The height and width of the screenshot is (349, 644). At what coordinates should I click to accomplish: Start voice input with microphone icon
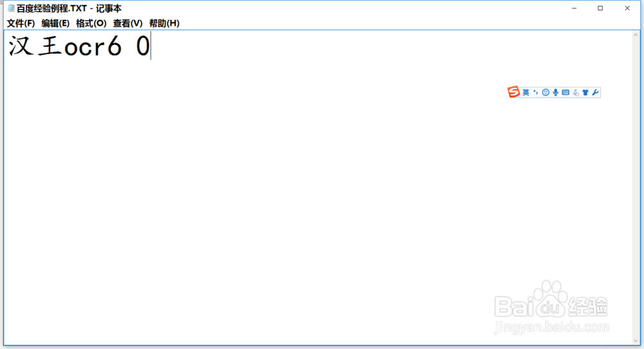point(555,92)
